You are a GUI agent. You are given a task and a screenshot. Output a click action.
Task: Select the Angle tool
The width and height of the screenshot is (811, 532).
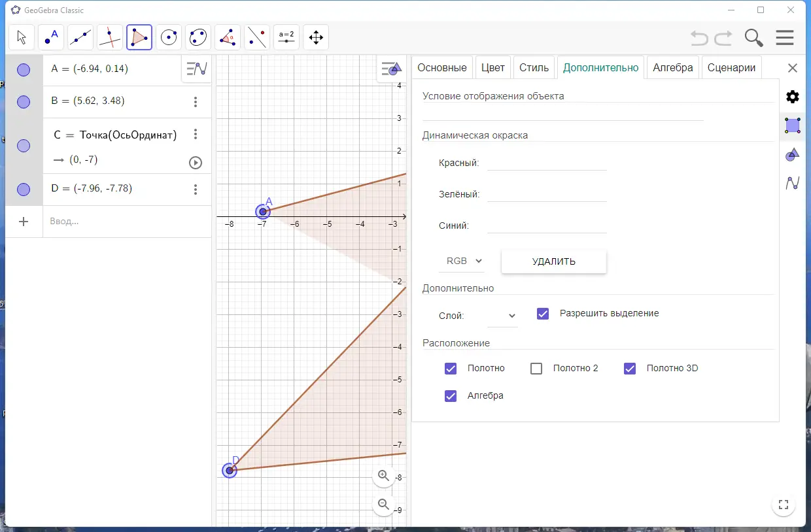pyautogui.click(x=228, y=37)
